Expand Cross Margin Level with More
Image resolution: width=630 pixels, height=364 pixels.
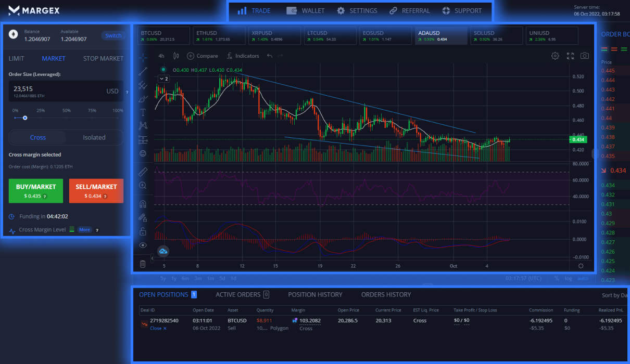pyautogui.click(x=84, y=230)
